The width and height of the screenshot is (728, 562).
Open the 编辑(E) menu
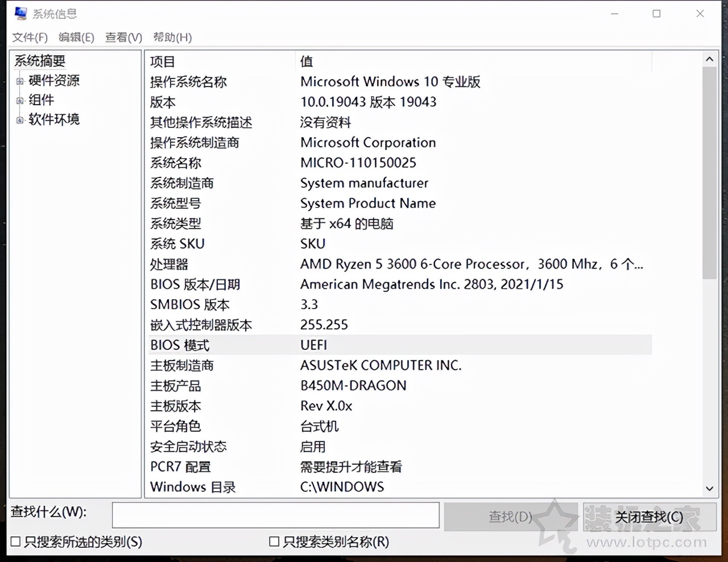(77, 38)
